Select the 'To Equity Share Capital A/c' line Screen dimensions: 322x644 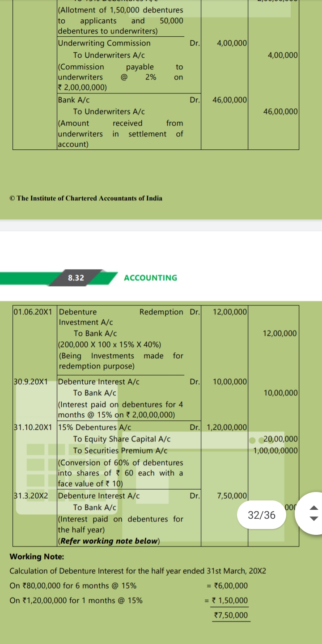pyautogui.click(x=122, y=439)
